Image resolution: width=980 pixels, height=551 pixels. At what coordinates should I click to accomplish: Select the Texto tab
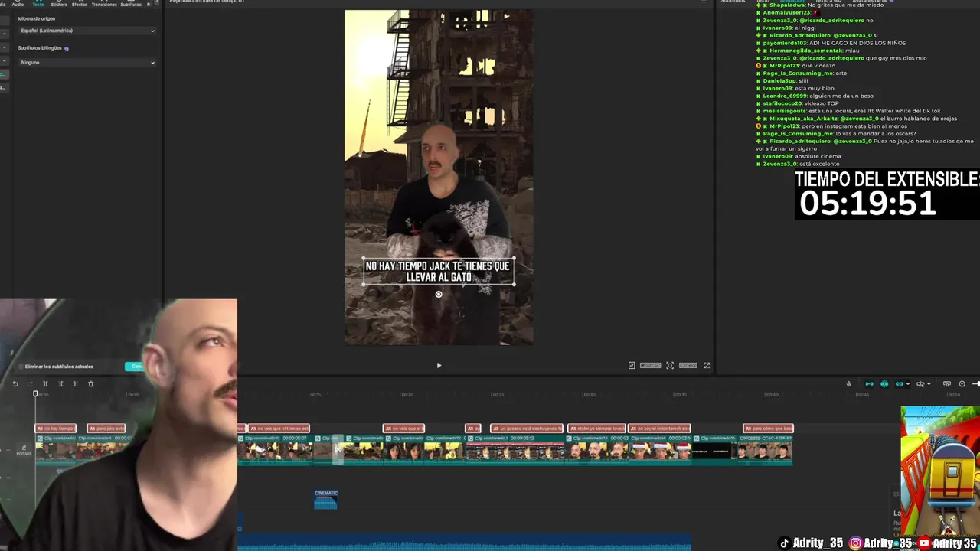tap(38, 4)
